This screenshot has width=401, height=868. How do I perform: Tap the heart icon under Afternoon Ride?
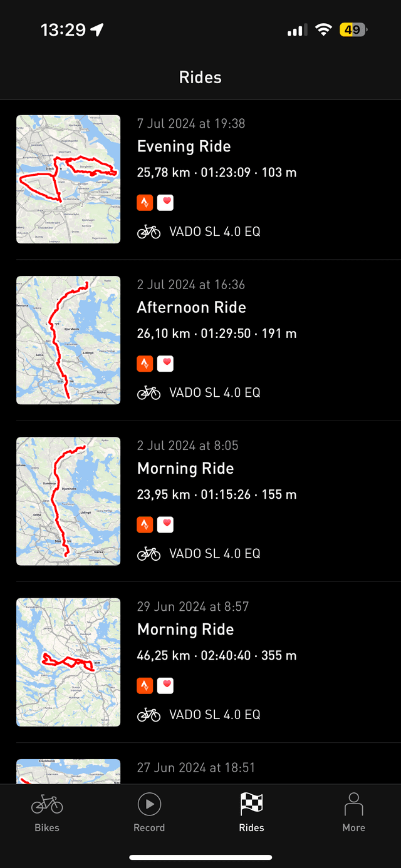pos(165,362)
